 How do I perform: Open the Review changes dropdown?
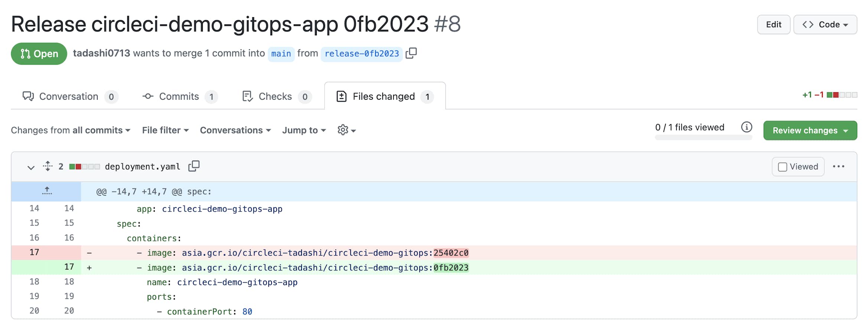810,130
